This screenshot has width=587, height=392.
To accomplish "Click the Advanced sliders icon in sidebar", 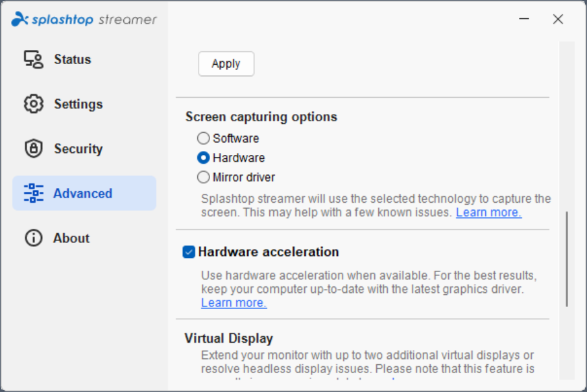I will (x=33, y=192).
